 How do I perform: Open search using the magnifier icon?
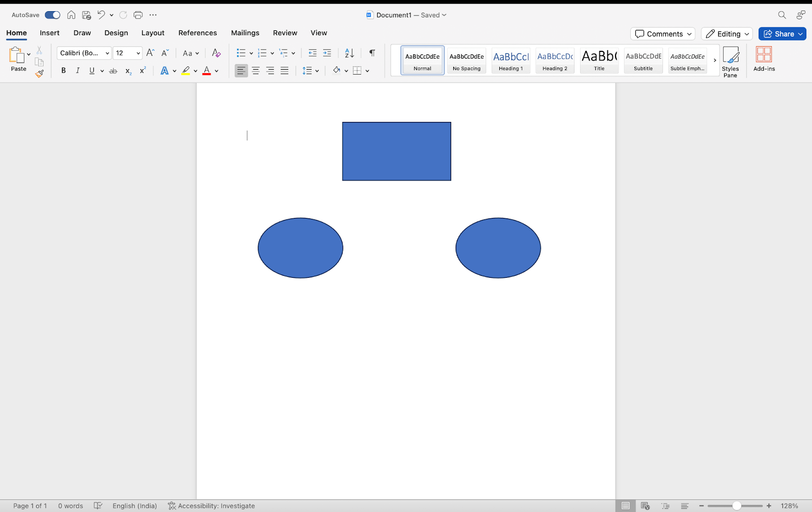782,15
